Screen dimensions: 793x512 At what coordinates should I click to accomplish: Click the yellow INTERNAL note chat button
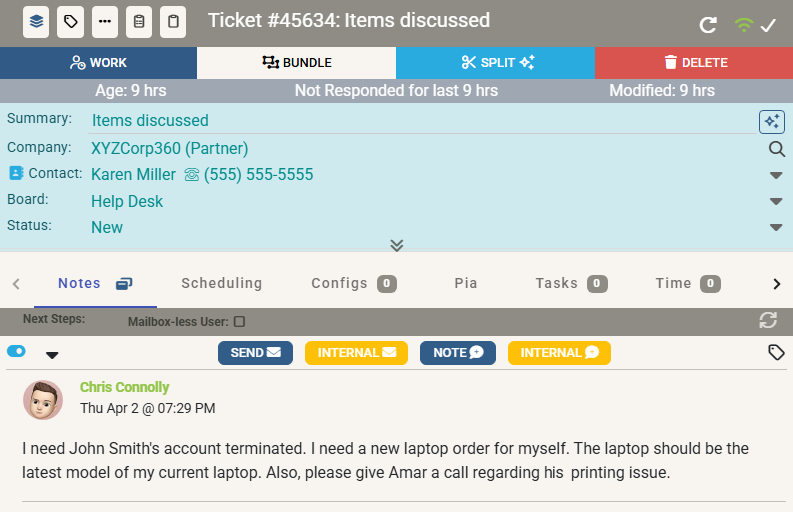[x=559, y=353]
